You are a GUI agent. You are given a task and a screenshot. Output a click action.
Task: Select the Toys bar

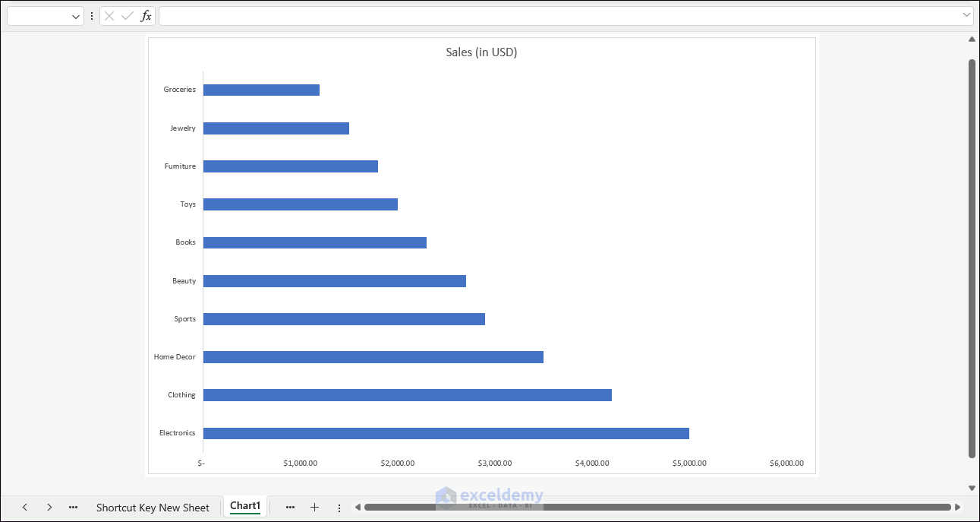tap(301, 204)
